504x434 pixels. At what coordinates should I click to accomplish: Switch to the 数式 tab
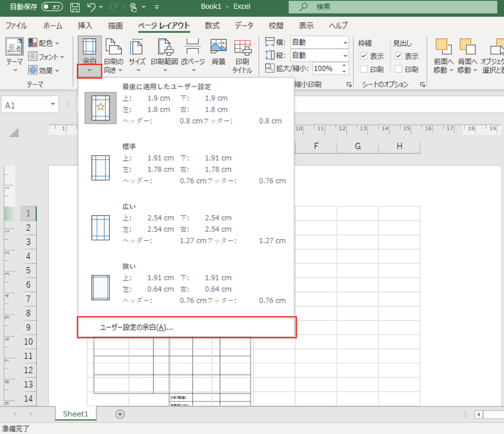click(212, 26)
